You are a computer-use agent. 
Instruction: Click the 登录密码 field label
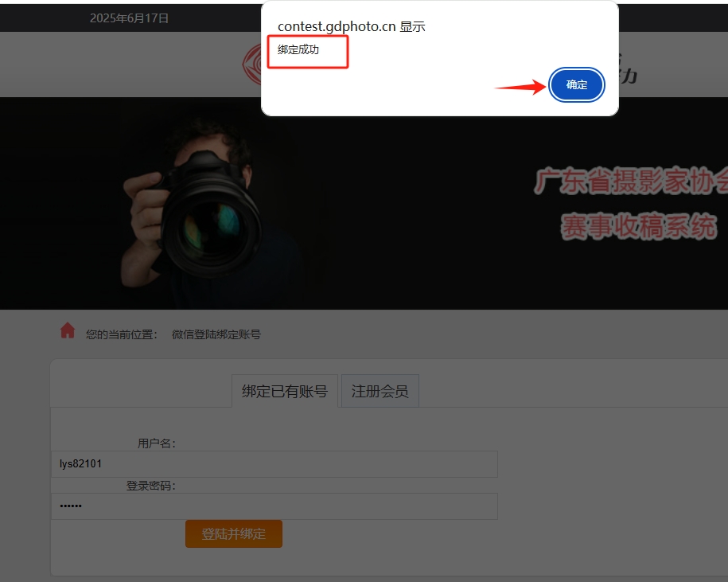(151, 486)
